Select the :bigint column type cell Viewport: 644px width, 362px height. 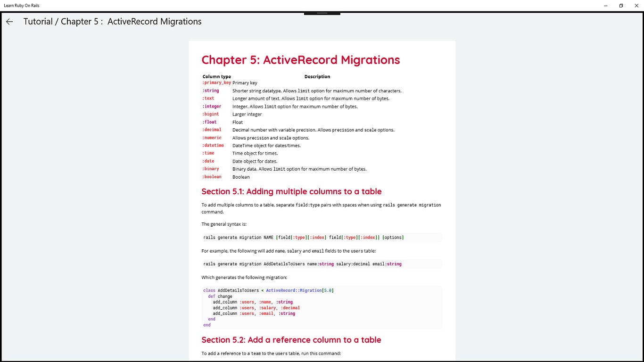point(211,114)
